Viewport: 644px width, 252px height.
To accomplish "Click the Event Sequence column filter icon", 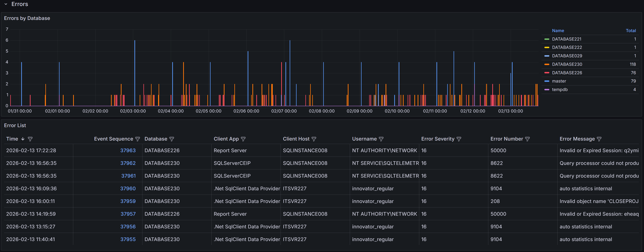I will click(x=138, y=139).
